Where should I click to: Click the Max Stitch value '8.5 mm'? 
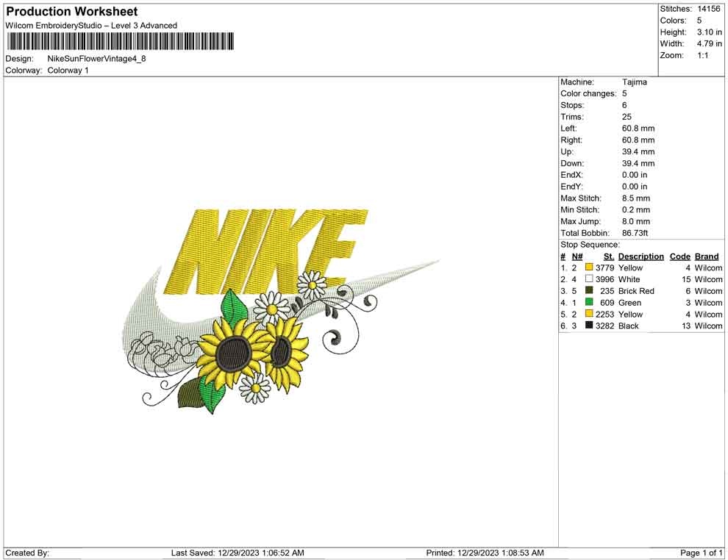[636, 198]
